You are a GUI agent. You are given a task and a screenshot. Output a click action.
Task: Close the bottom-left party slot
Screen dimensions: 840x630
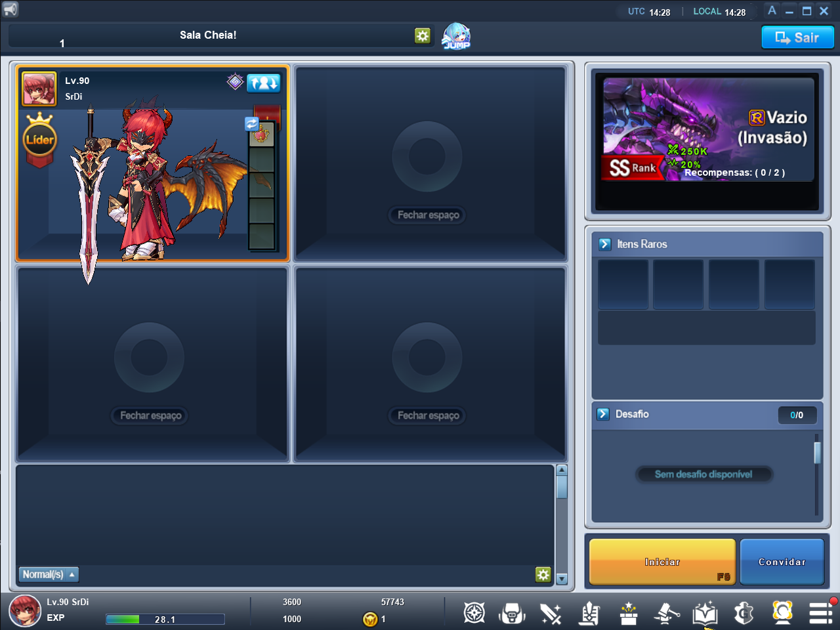click(151, 416)
